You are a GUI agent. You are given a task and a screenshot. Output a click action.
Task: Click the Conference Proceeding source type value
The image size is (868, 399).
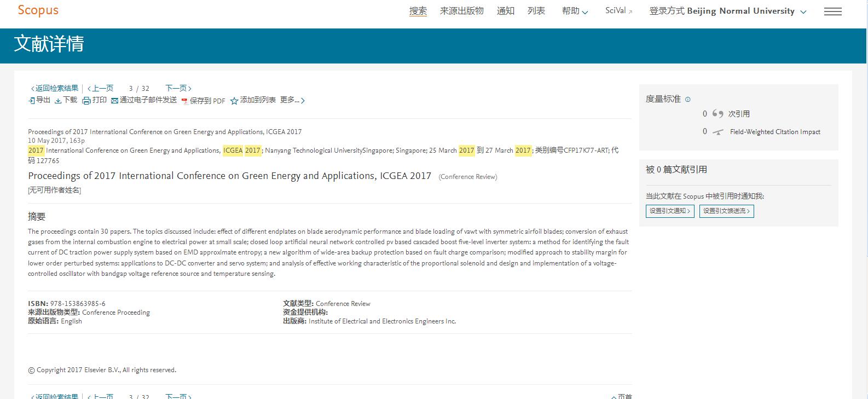point(116,313)
